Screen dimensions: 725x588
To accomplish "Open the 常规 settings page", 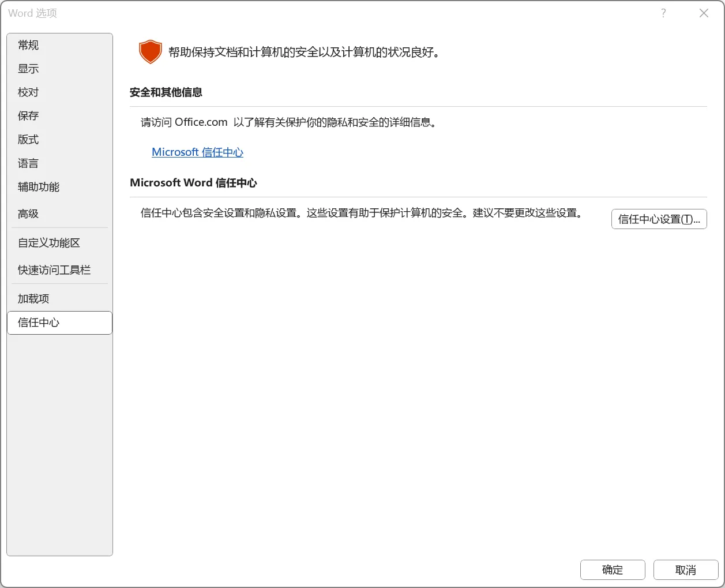I will (x=28, y=44).
